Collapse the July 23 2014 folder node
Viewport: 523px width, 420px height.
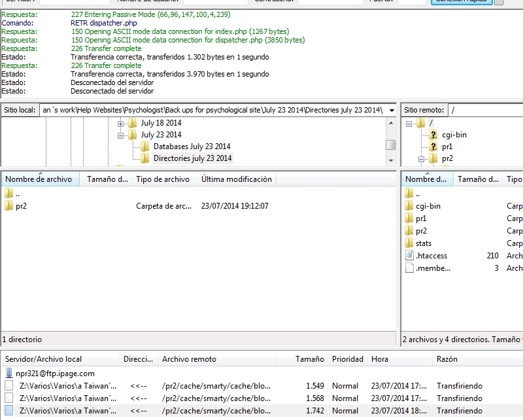point(120,135)
